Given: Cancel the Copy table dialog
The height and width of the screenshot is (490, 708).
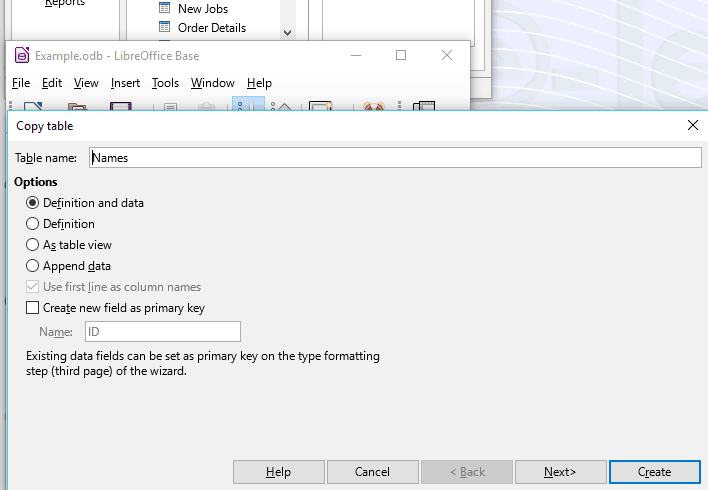Looking at the screenshot, I should tap(373, 472).
